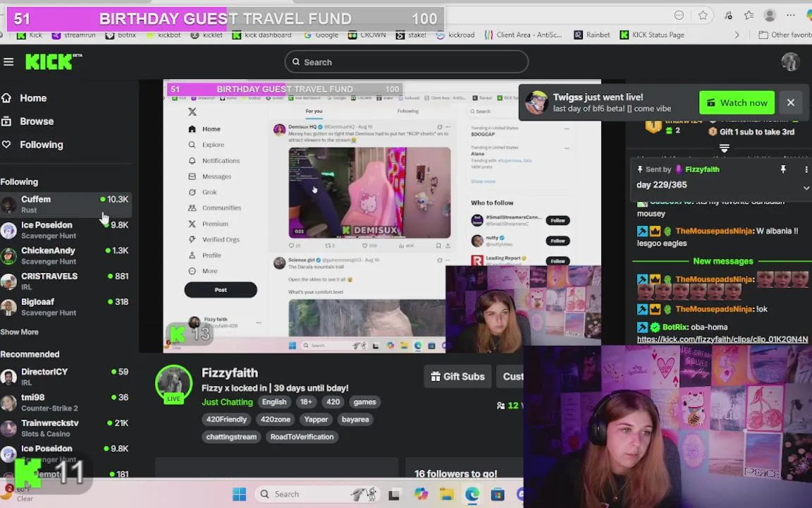The image size is (812, 508).
Task: Open the browser favorites list icon
Action: click(x=749, y=15)
